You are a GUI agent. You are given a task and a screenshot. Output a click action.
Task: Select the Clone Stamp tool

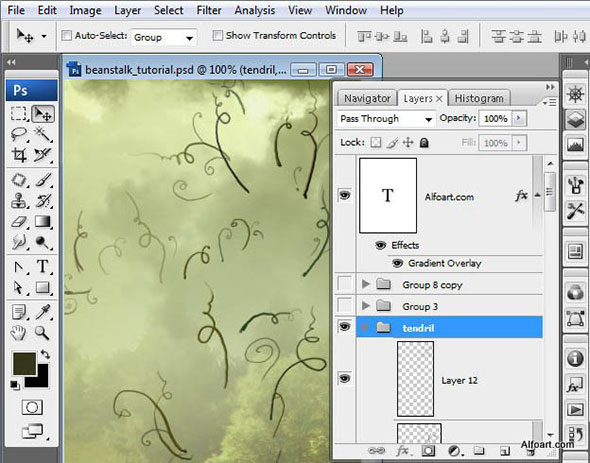pos(19,201)
